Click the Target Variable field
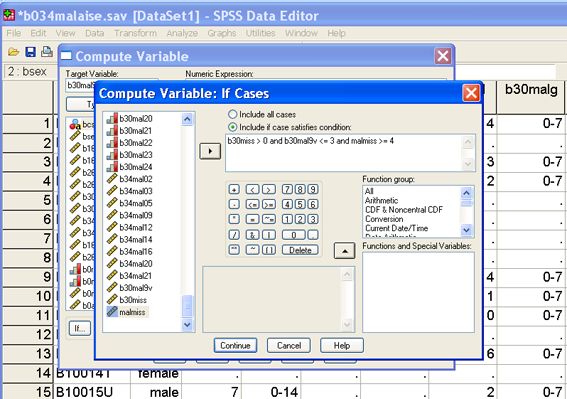 pyautogui.click(x=80, y=85)
